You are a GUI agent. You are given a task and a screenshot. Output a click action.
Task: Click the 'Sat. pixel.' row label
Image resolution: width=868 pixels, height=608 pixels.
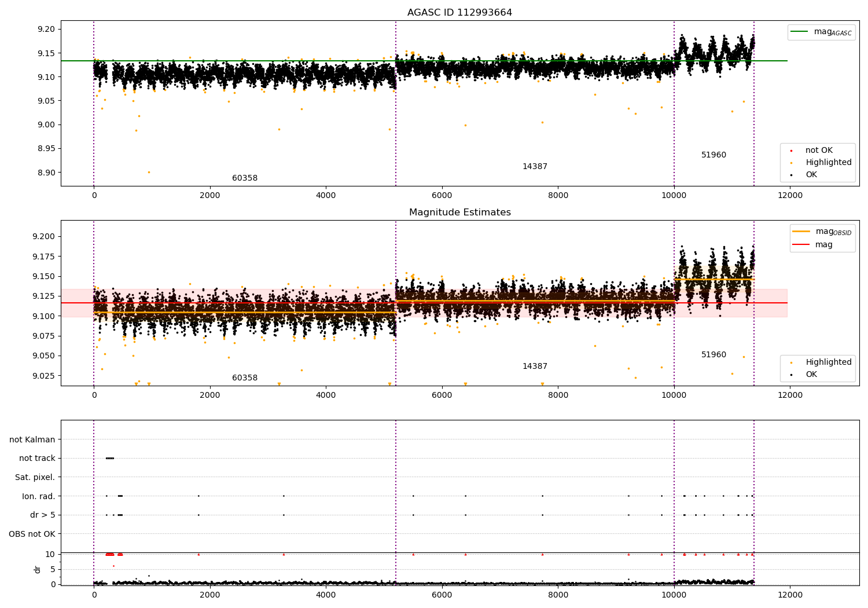35,478
